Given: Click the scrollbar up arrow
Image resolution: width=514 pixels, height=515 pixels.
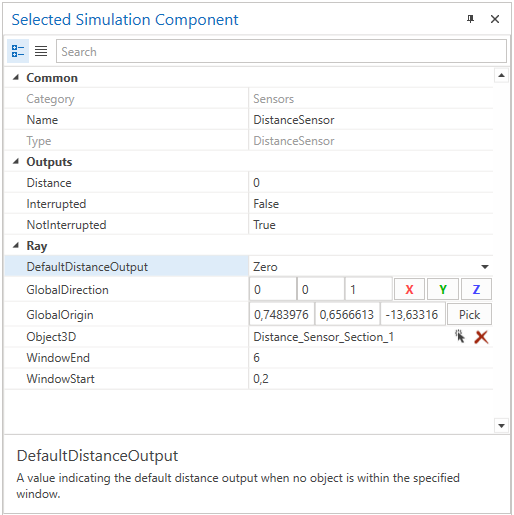Looking at the screenshot, I should coord(501,75).
